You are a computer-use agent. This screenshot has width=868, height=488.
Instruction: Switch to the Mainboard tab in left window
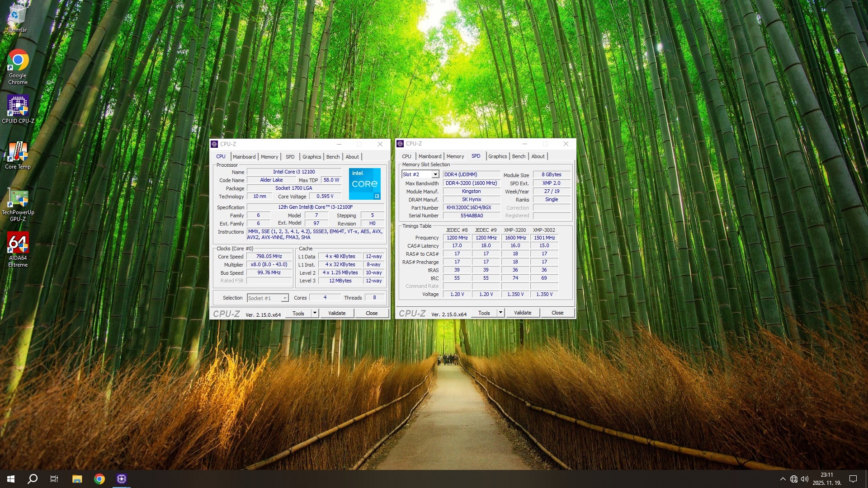pos(244,157)
